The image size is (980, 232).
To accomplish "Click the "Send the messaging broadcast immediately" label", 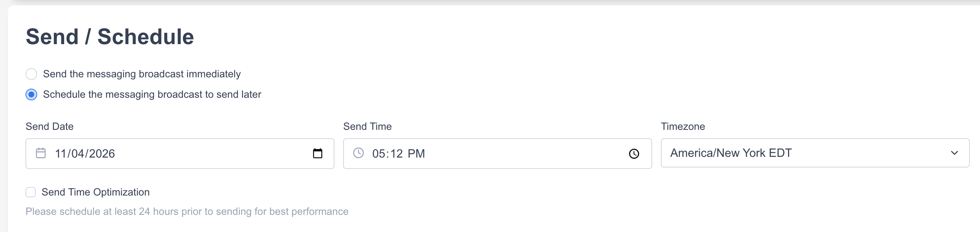I will (141, 74).
